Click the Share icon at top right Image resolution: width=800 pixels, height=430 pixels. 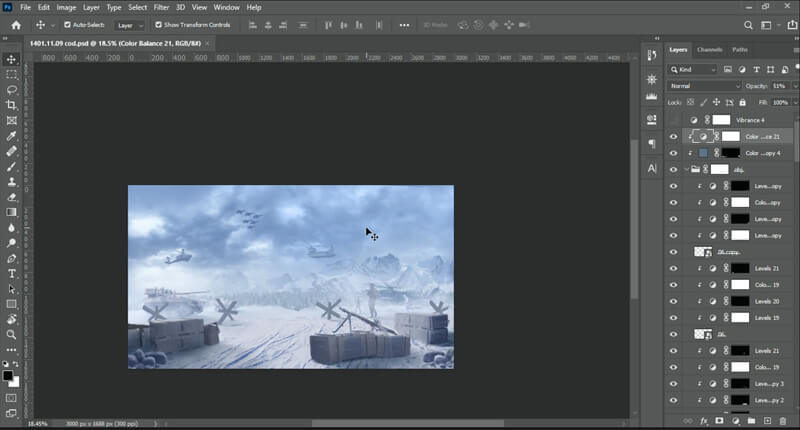pos(792,25)
